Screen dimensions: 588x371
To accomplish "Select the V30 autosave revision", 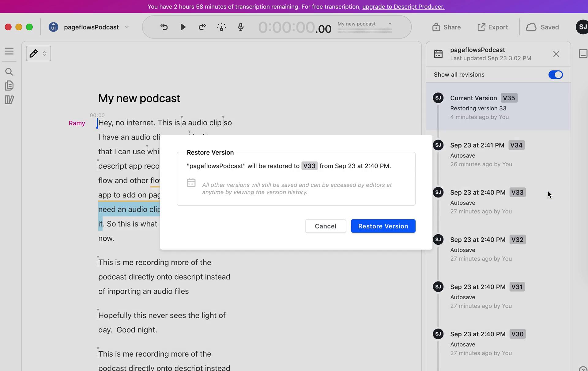I will [498, 343].
